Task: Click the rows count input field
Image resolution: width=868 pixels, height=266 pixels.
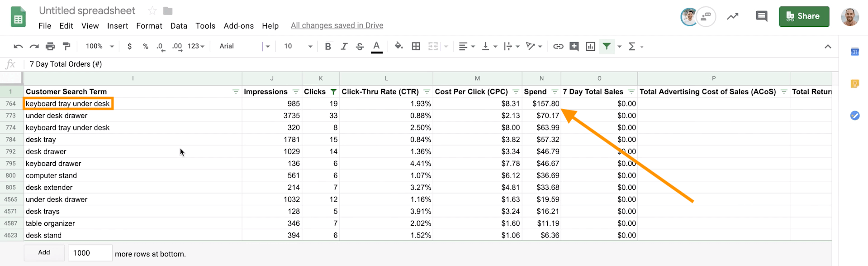Action: click(x=90, y=253)
